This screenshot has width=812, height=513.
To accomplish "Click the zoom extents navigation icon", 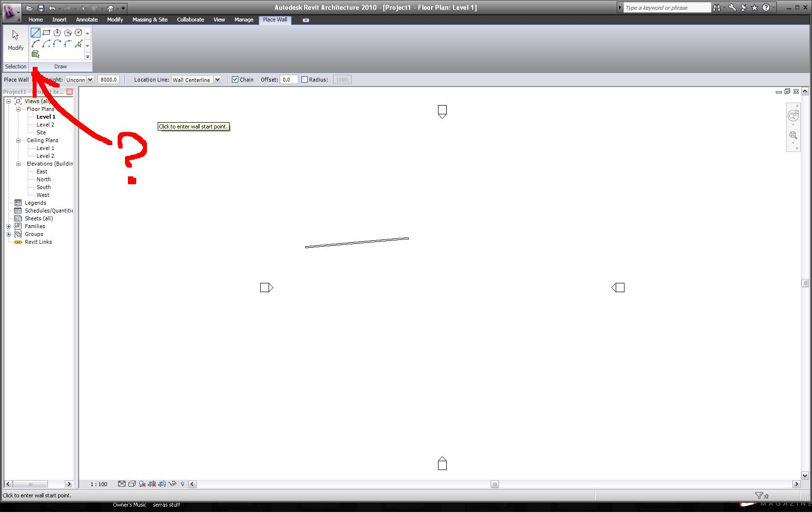I will click(x=793, y=135).
